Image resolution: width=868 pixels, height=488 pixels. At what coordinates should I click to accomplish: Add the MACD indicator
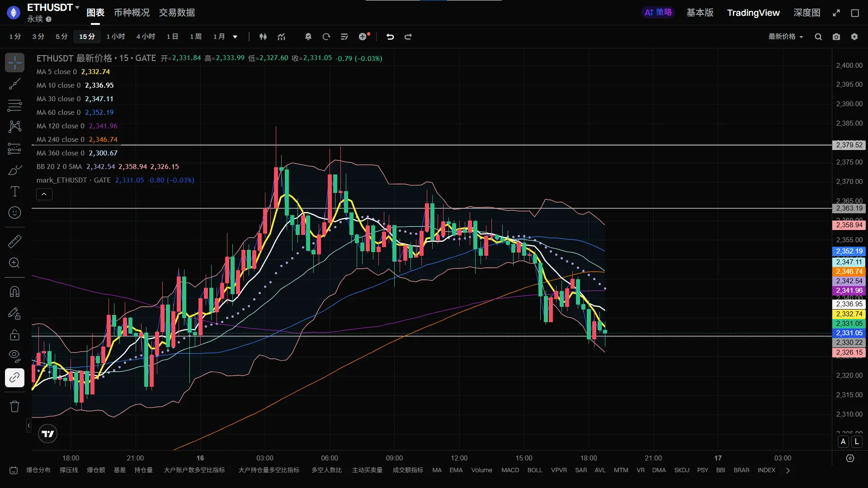[x=510, y=470]
